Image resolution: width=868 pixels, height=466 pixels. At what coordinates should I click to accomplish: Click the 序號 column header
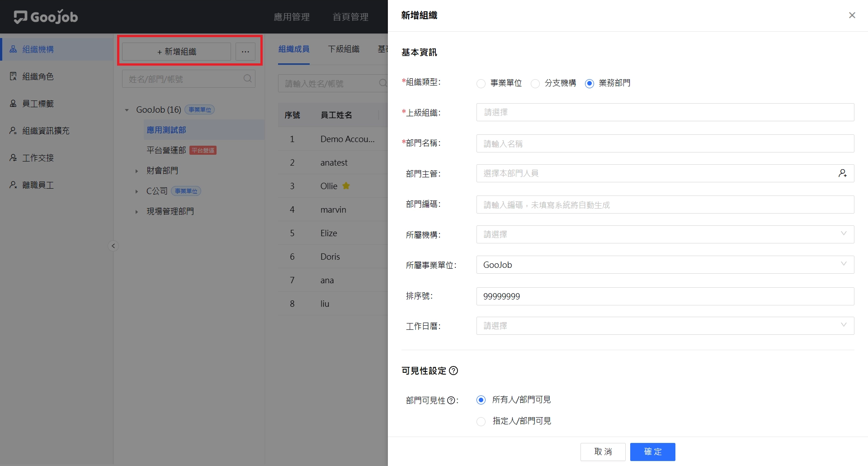[x=292, y=115]
